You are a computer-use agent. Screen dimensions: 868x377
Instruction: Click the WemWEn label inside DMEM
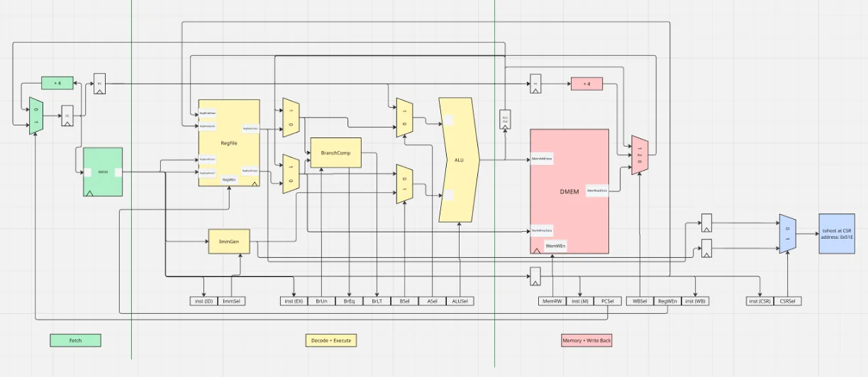[556, 245]
